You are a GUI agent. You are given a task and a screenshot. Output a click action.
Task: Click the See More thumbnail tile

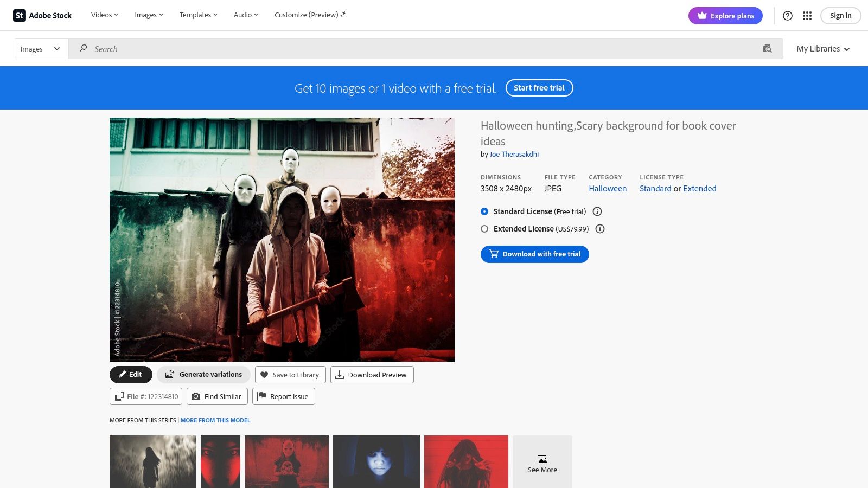pyautogui.click(x=542, y=461)
